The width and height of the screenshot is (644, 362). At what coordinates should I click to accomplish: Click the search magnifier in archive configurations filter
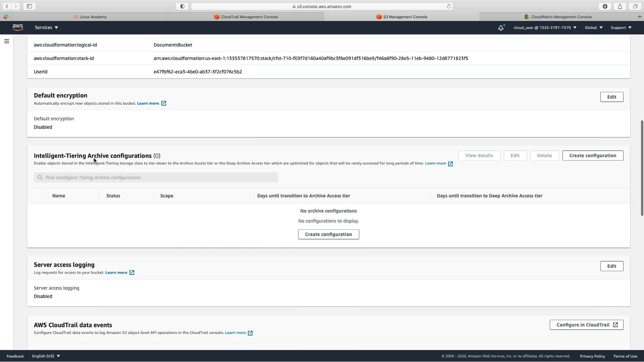[40, 178]
